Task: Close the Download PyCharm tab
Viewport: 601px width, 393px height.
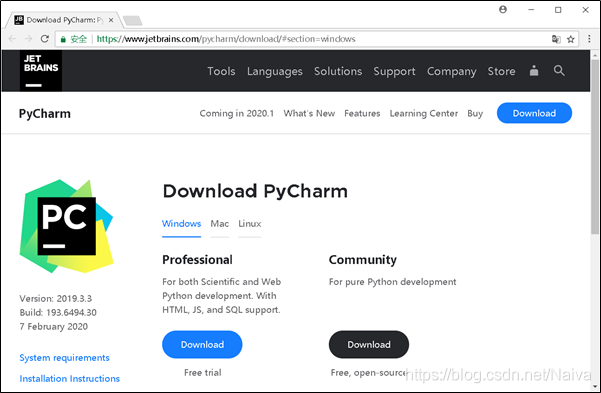Action: pos(111,20)
